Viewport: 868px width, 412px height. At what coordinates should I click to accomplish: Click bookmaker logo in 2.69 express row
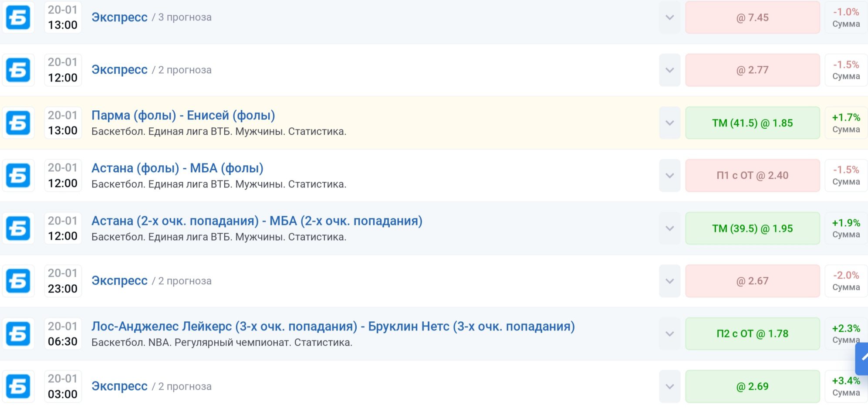coord(18,386)
